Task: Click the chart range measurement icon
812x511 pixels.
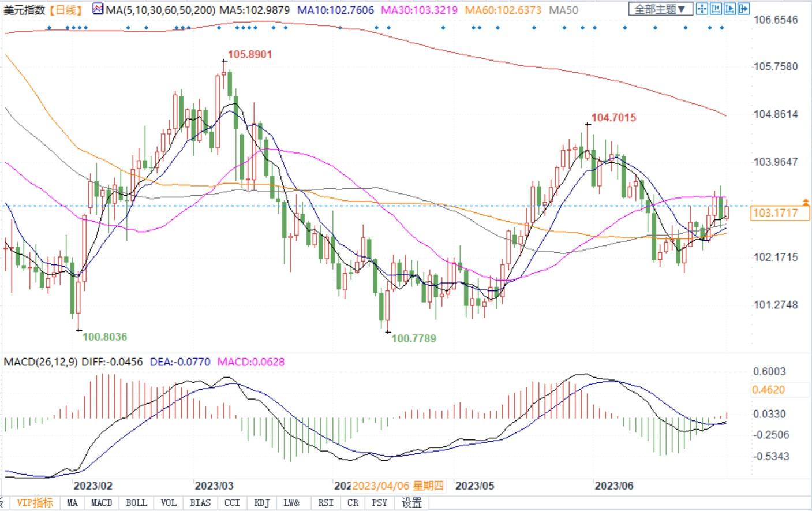Action: coord(716,9)
